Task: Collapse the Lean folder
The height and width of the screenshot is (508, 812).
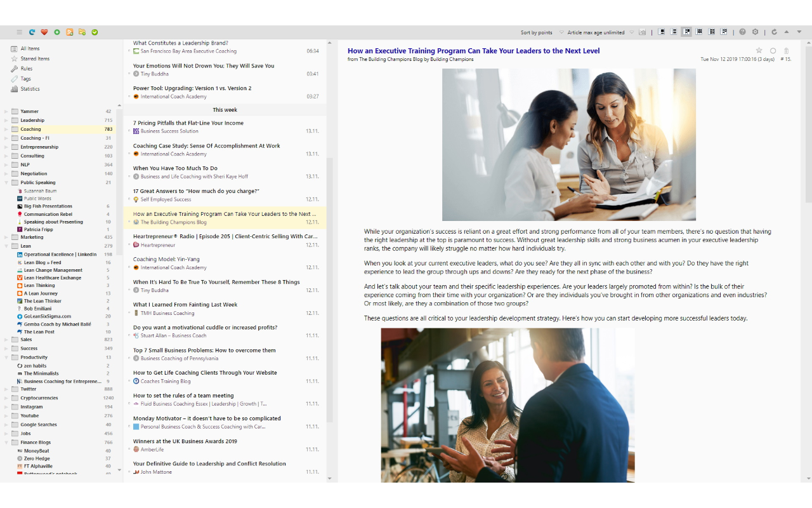Action: pos(6,246)
